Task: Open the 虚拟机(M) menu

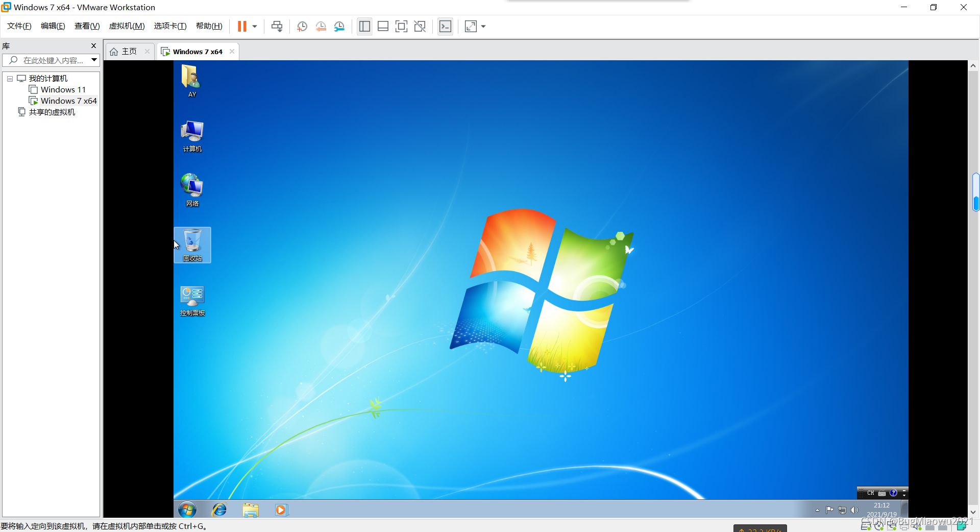Action: (127, 26)
